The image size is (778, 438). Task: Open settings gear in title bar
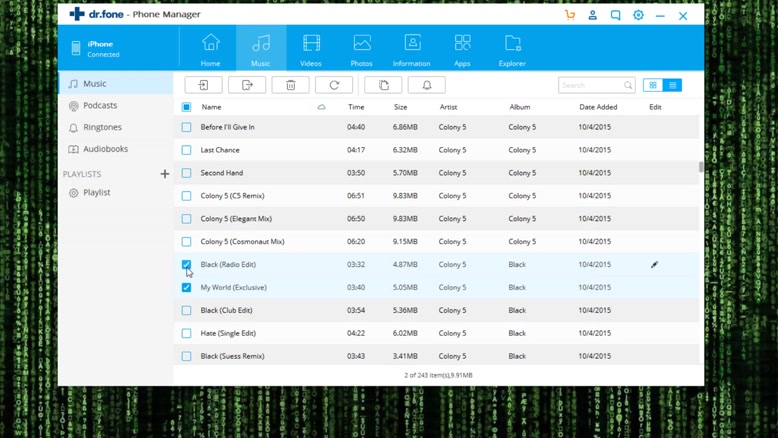pos(638,16)
